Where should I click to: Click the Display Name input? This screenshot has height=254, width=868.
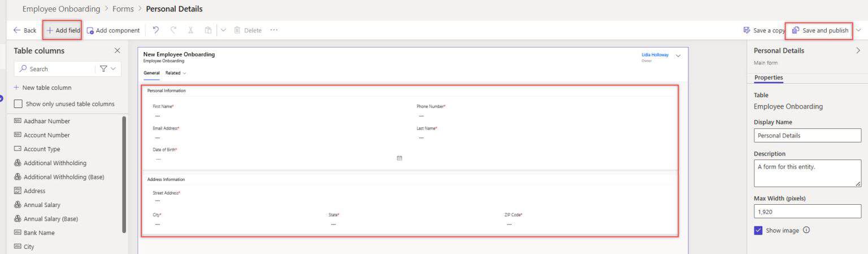(x=808, y=135)
